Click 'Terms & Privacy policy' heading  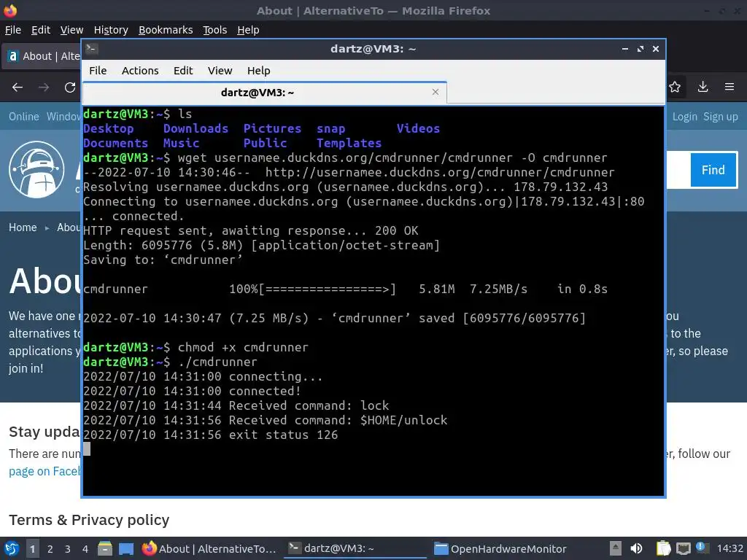click(x=89, y=520)
